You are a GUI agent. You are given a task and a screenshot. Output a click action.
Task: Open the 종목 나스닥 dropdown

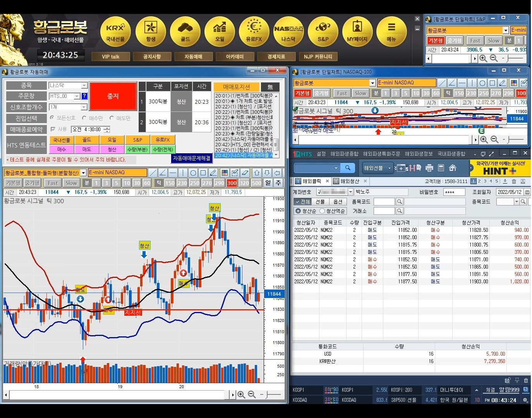click(x=84, y=85)
